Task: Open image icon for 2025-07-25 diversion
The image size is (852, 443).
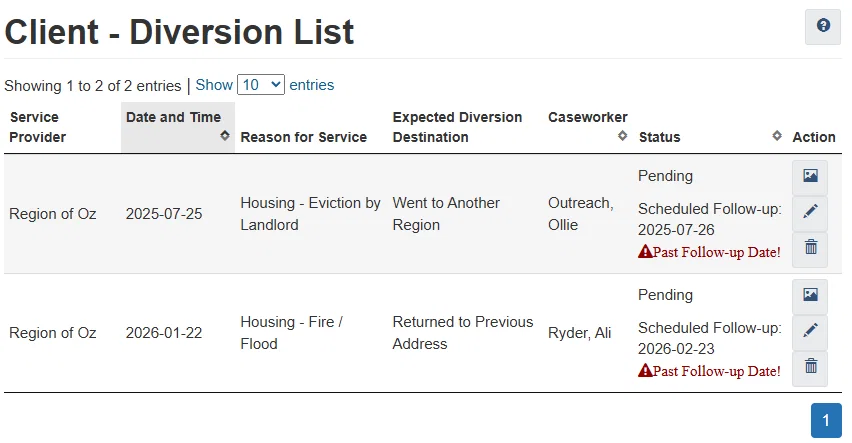Action: 810,176
